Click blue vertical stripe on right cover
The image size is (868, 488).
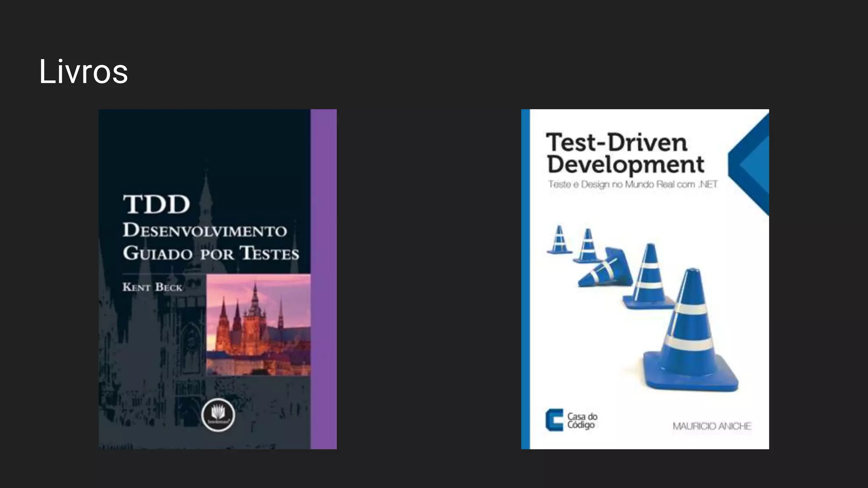pyautogui.click(x=525, y=279)
